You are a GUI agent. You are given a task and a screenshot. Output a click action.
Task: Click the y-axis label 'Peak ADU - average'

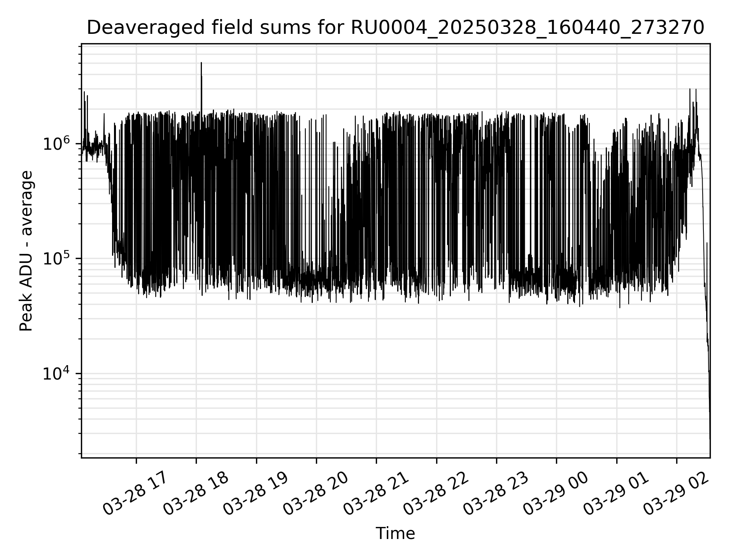point(26,251)
